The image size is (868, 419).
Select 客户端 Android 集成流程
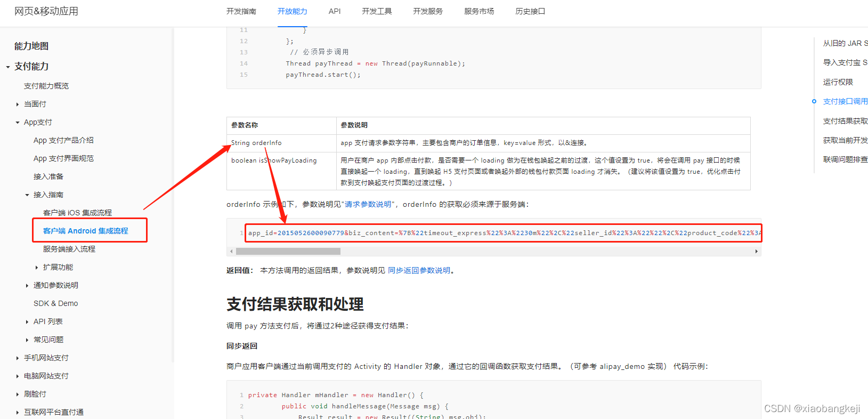[86, 231]
